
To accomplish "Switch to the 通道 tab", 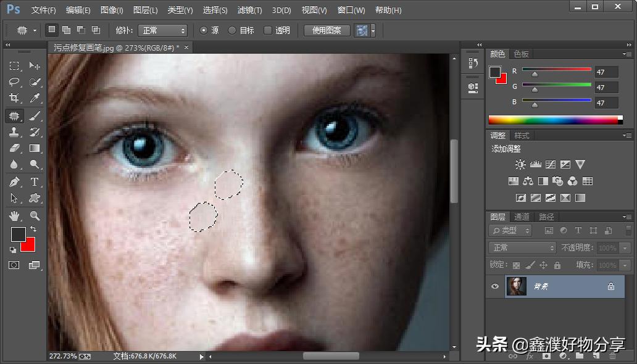I will tap(522, 217).
